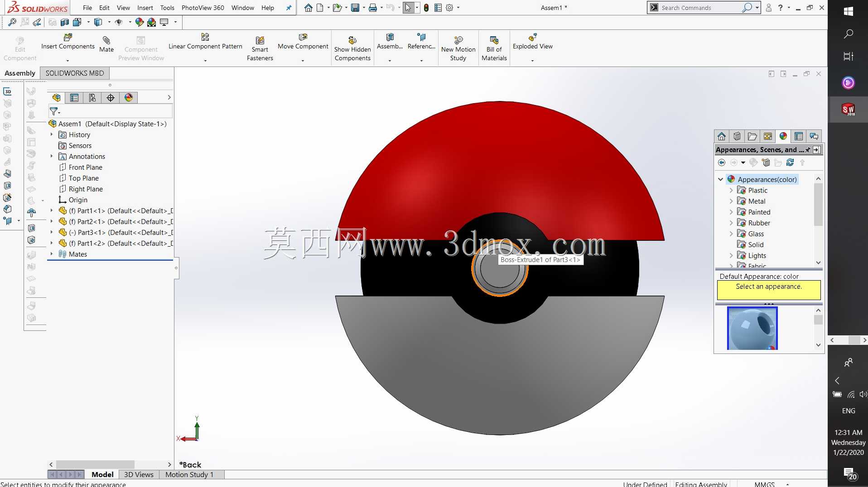868x487 pixels.
Task: Click the Sensors tree item
Action: click(75, 145)
